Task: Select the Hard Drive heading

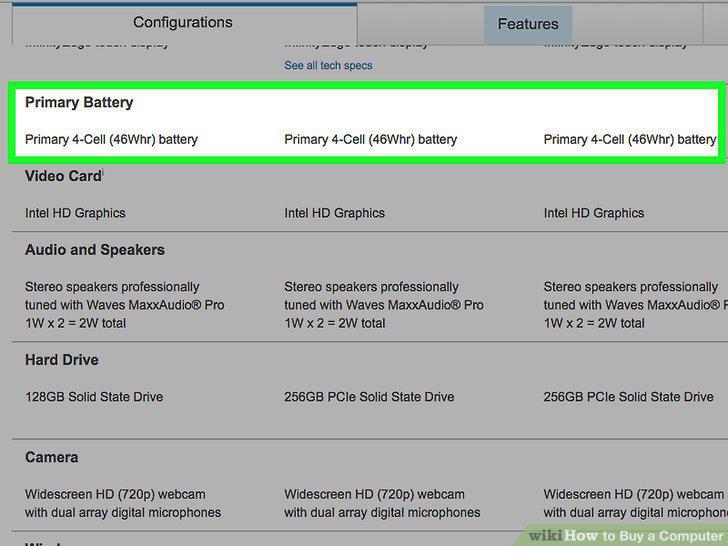Action: tap(62, 360)
